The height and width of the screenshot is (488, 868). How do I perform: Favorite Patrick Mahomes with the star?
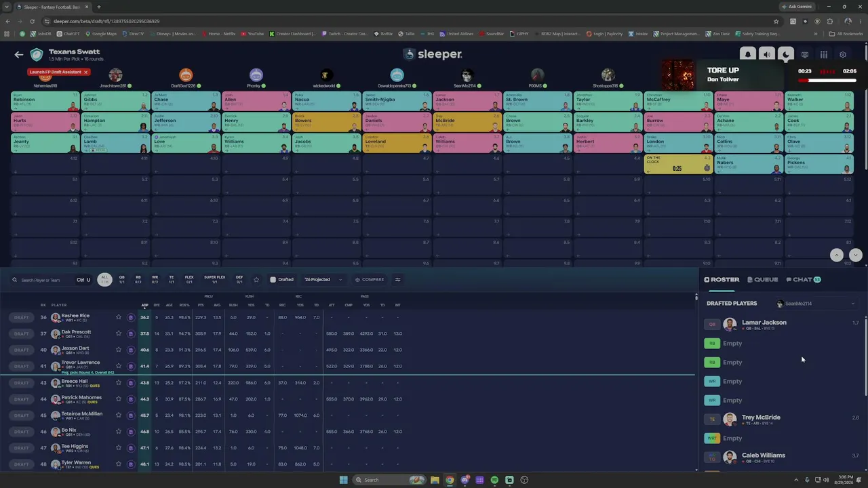click(x=119, y=399)
